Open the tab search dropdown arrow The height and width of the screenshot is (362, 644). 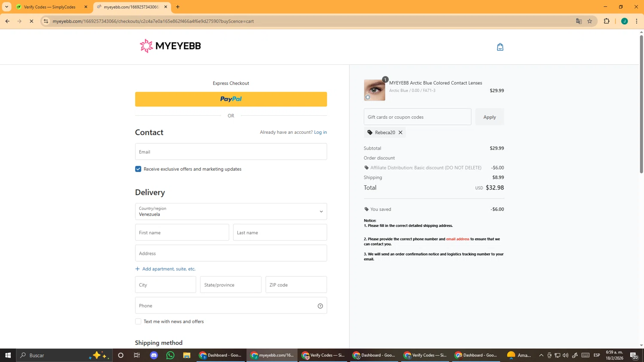6,7
